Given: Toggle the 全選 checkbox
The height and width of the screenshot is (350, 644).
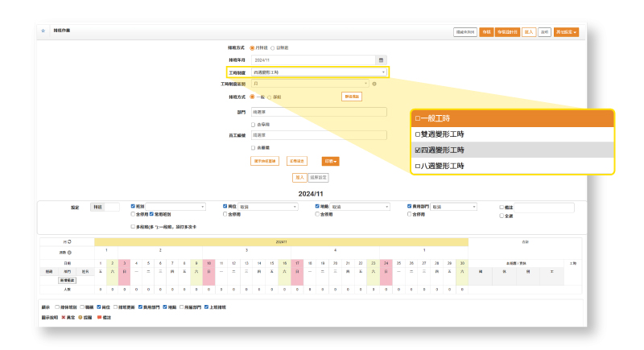Looking at the screenshot, I should tap(502, 216).
